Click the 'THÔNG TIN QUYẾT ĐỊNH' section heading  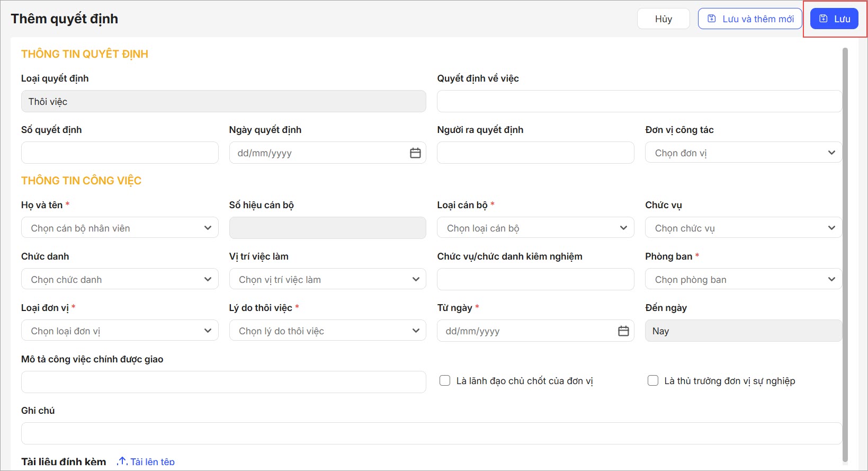pyautogui.click(x=85, y=54)
